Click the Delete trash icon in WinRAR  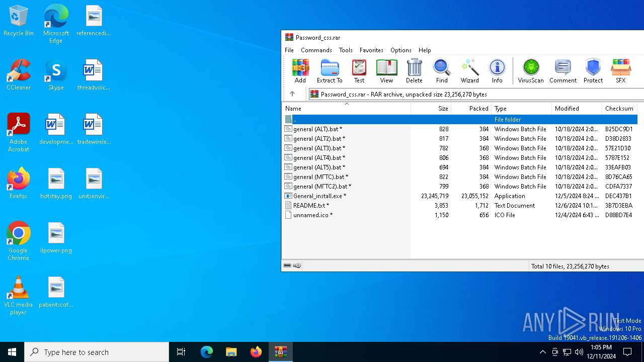414,71
